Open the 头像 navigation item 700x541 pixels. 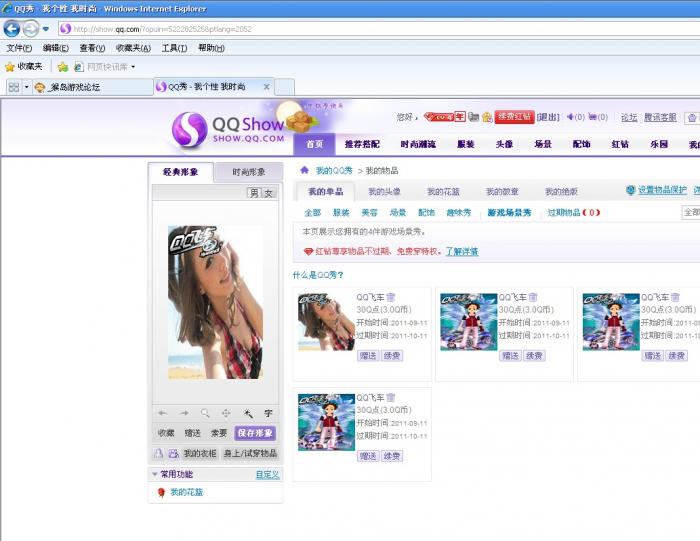504,144
